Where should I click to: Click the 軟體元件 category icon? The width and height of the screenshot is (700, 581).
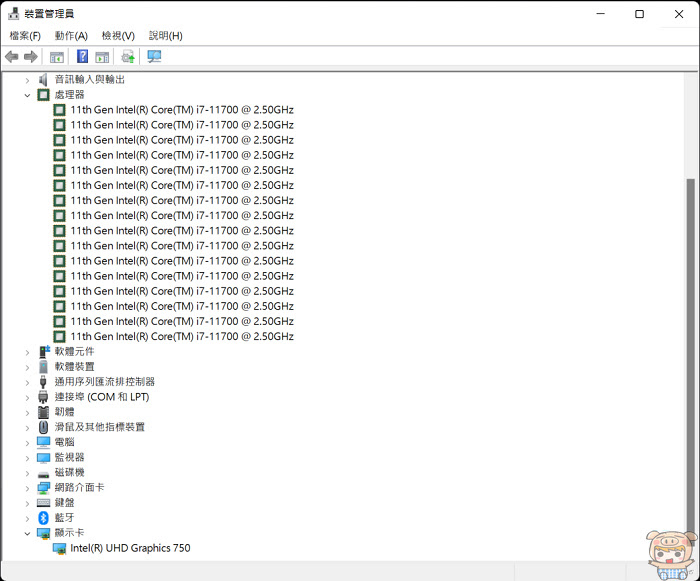(x=44, y=351)
